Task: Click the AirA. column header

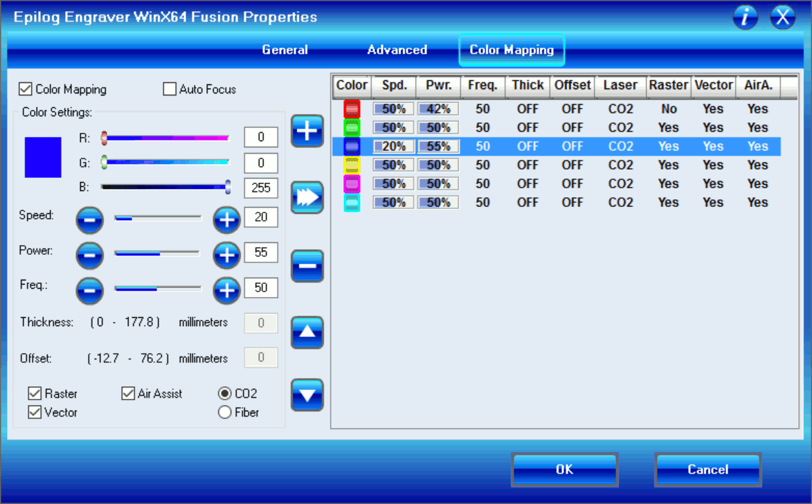Action: (758, 86)
